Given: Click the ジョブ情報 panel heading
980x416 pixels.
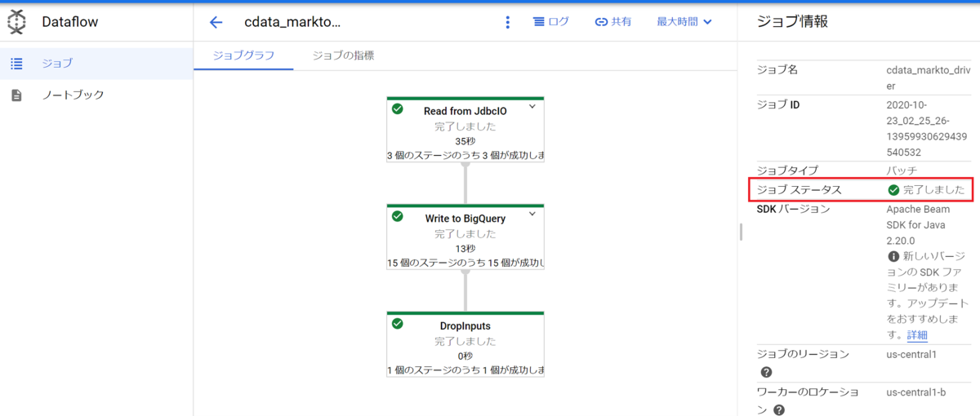Looking at the screenshot, I should coord(793,22).
